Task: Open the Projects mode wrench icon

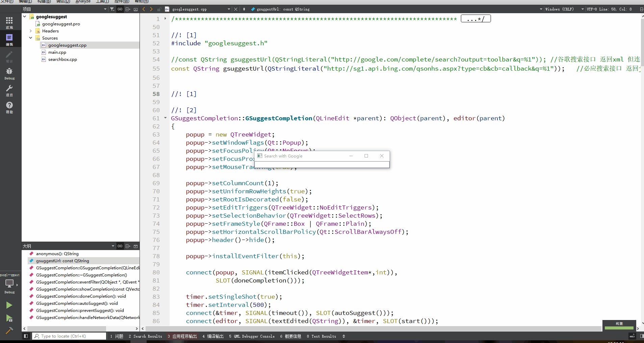Action: (9, 90)
